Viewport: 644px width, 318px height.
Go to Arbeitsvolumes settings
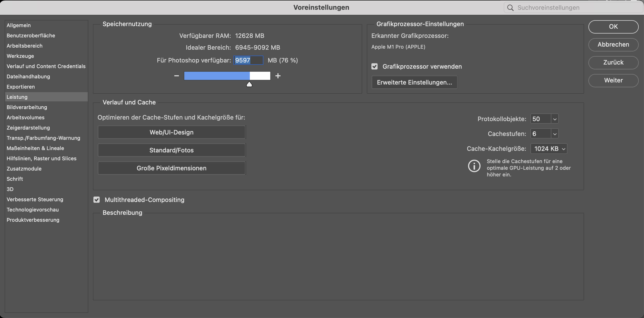[46, 118]
